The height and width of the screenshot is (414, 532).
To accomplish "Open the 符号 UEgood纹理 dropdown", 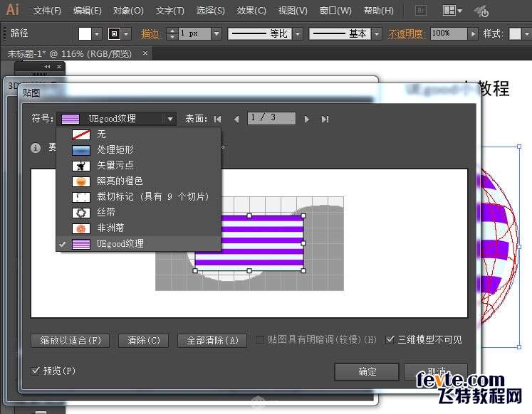I will tap(116, 119).
